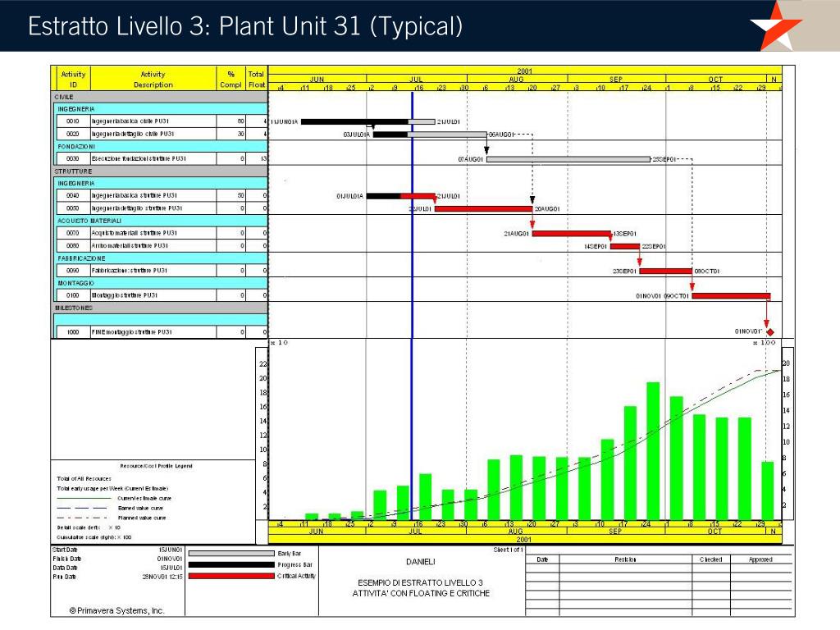Screen dimensions: 840x630
Task: Select red bar from 21AUG01 to 13SEP01
Action: 572,234
